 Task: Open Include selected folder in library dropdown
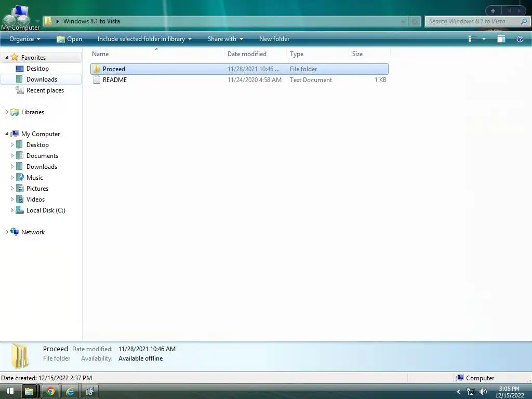click(x=144, y=39)
